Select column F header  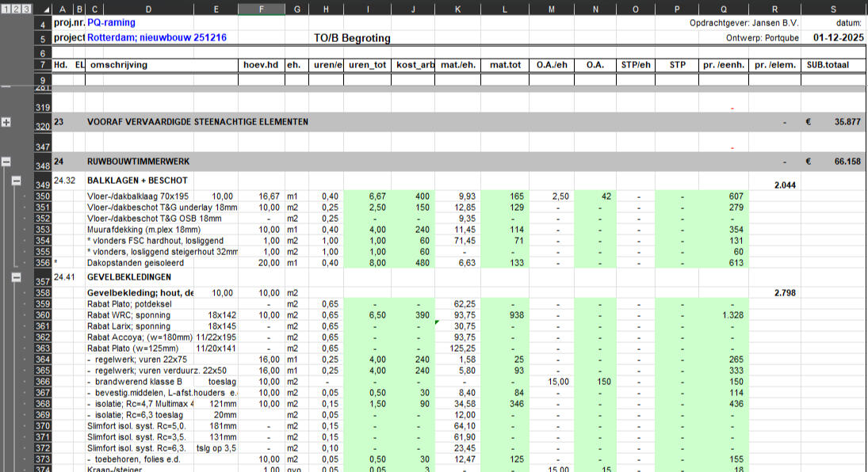pos(261,9)
